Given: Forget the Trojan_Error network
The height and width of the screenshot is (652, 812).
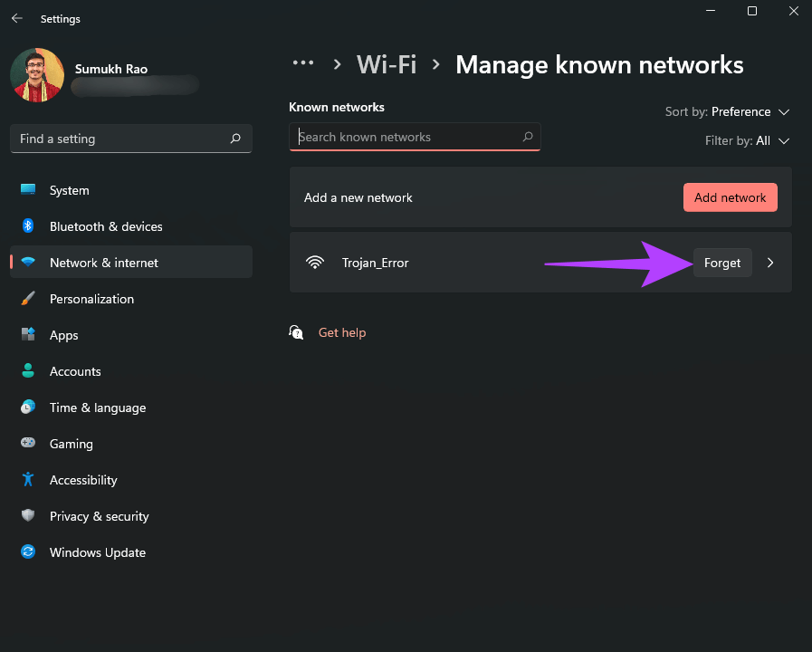Looking at the screenshot, I should coord(722,264).
